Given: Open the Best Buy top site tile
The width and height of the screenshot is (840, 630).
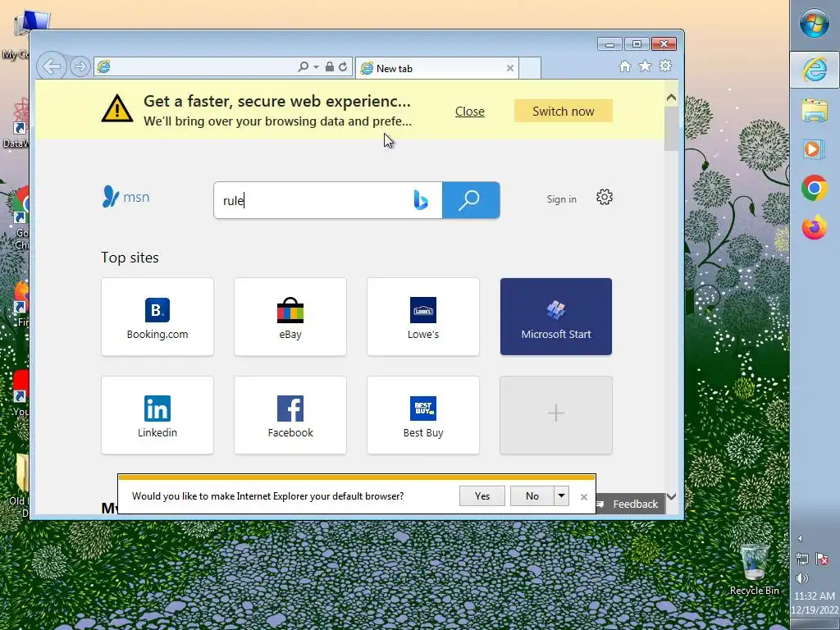Looking at the screenshot, I should 423,415.
